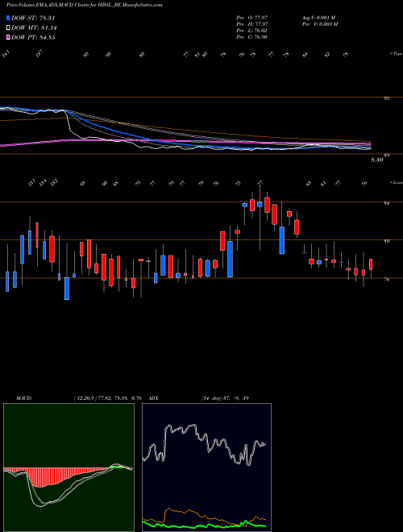Viewport: 403px width, 532px height.
Task: Click the 80 candlestick axis label
Action: 386,241
